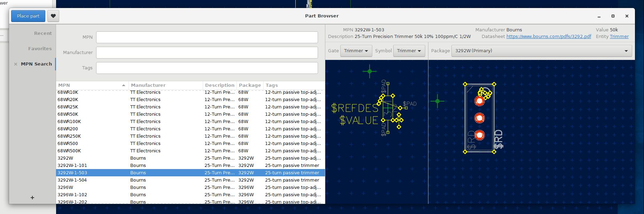Screen dimensions: 644x214
Task: Open the Gate Trimmer dropdown
Action: 356,51
